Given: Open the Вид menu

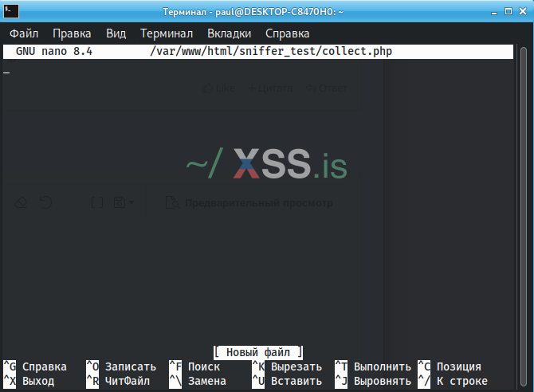Looking at the screenshot, I should (116, 33).
